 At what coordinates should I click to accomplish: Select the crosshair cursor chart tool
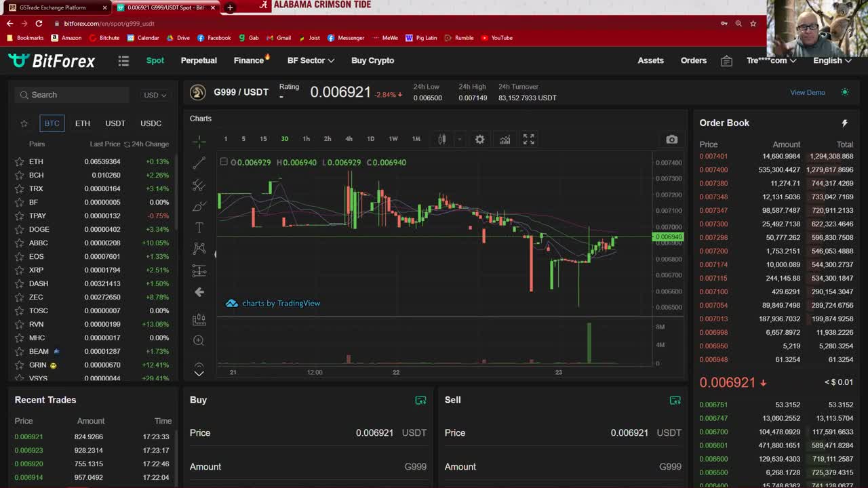tap(199, 140)
